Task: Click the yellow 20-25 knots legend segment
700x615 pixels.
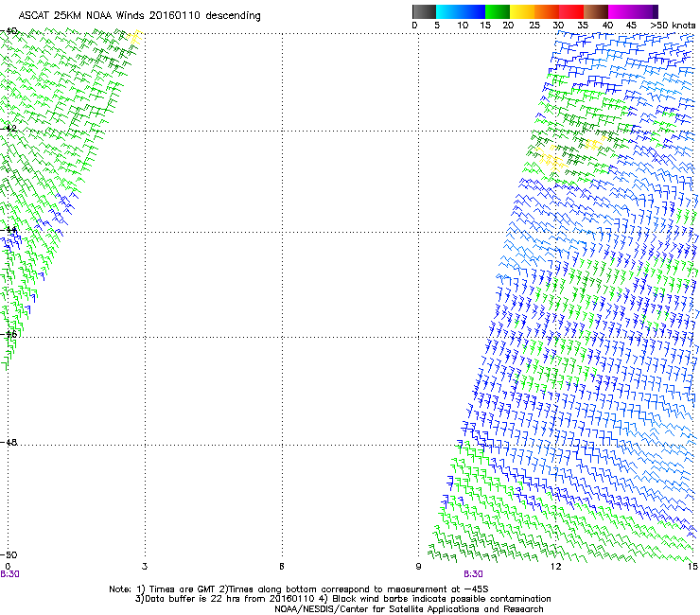Action: 522,11
